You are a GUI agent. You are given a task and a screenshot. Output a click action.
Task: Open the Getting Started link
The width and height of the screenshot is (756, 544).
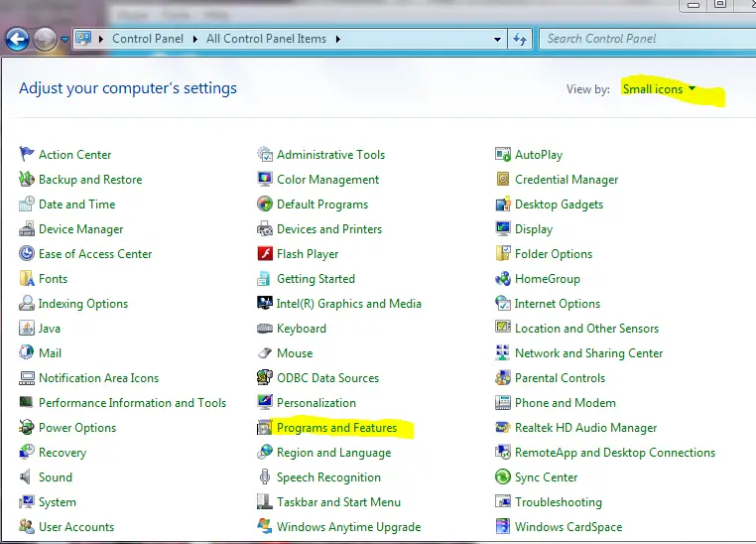pos(315,279)
